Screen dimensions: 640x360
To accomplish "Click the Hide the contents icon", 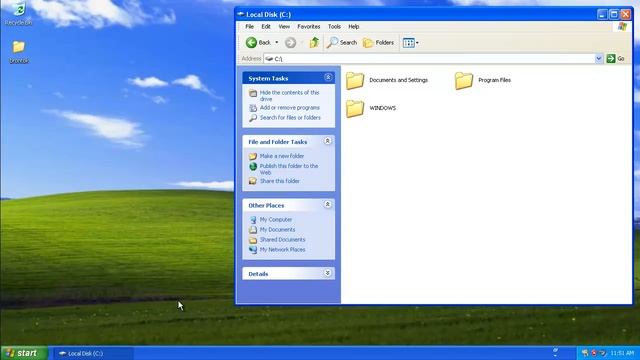I will coord(253,93).
